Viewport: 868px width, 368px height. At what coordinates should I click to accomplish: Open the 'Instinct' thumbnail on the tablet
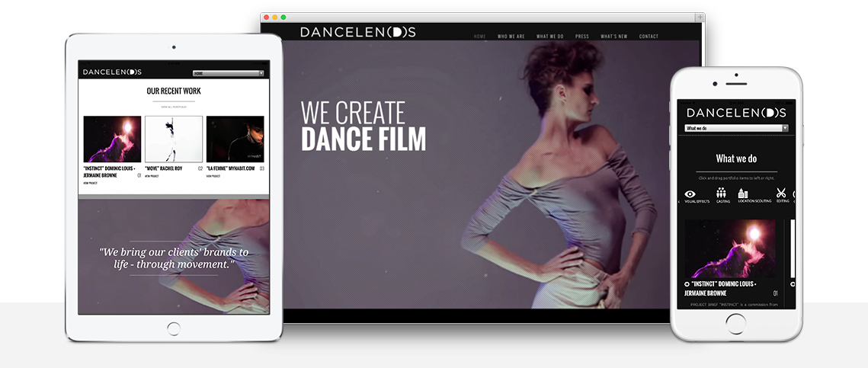pos(112,139)
